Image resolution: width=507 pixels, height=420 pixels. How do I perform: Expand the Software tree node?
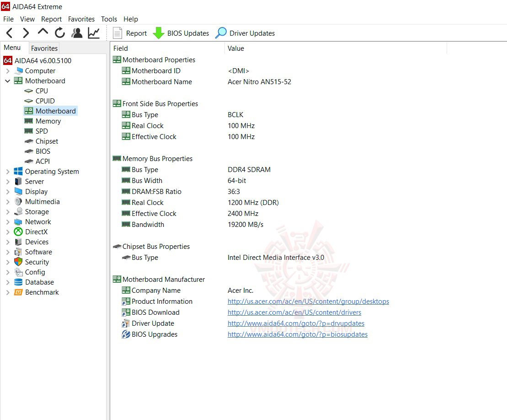(x=8, y=252)
